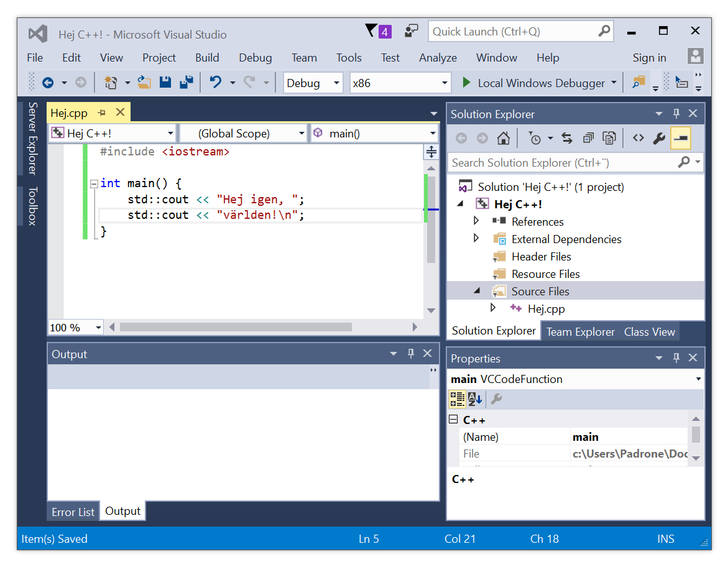The width and height of the screenshot is (728, 567).
Task: Switch to the Class View tab
Action: pos(649,331)
